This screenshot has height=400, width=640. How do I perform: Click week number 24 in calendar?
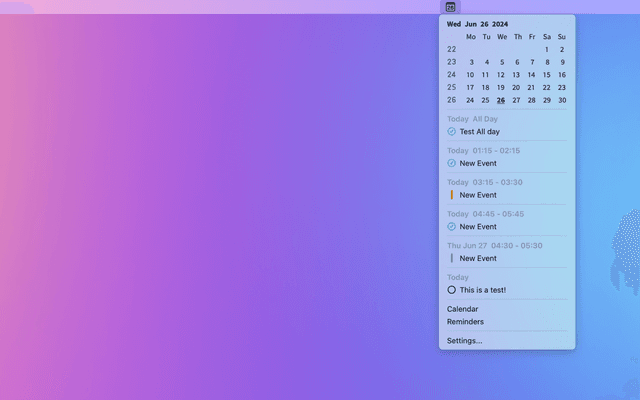coord(451,75)
